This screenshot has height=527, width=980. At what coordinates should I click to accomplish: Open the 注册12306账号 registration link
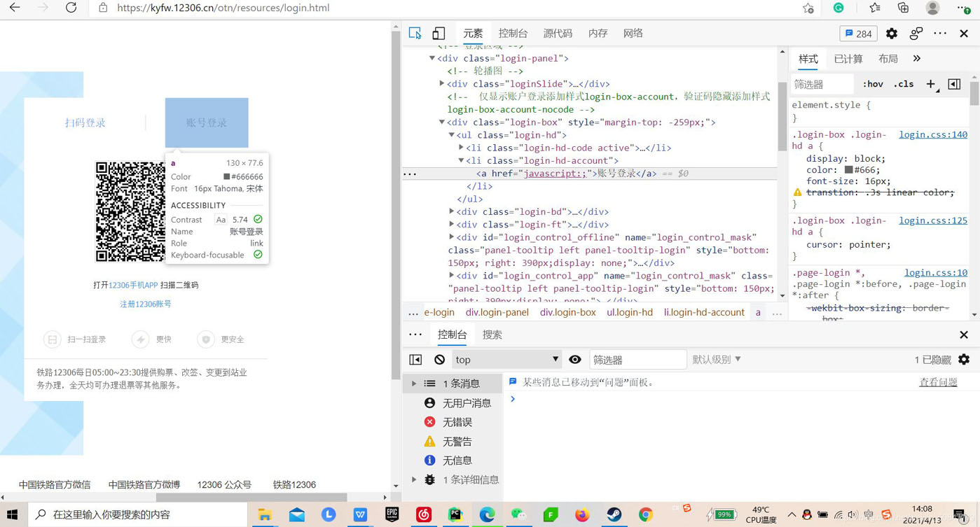(x=145, y=304)
